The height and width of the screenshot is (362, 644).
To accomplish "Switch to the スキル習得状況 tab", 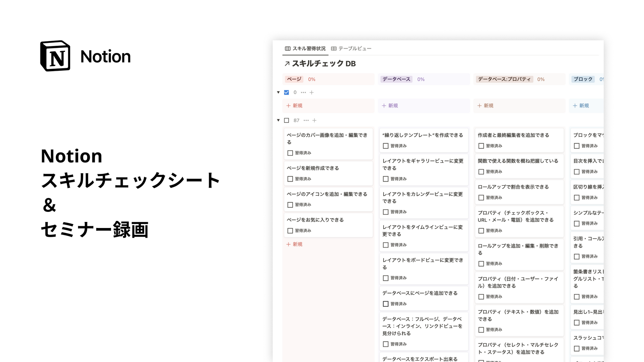I will click(305, 49).
